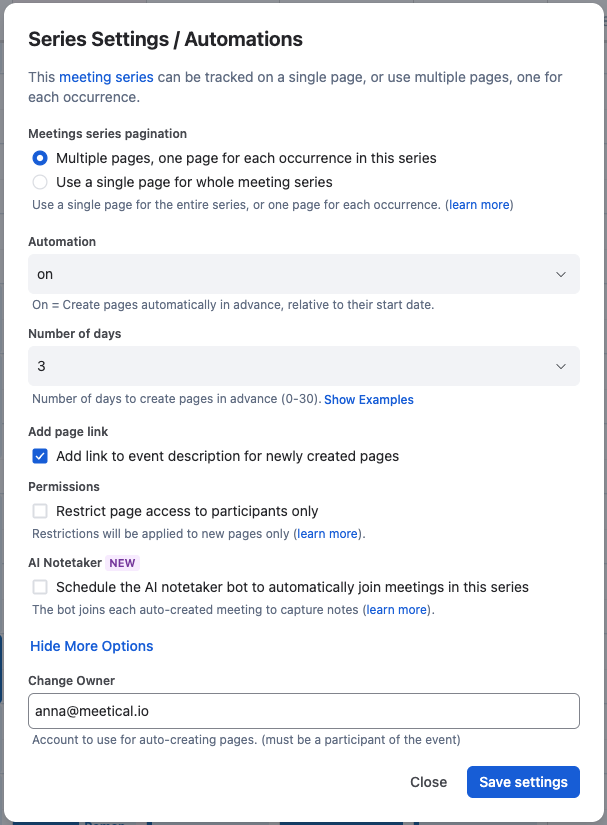Select Multiple pages per occurrence radio option
The height and width of the screenshot is (825, 607).
click(40, 158)
